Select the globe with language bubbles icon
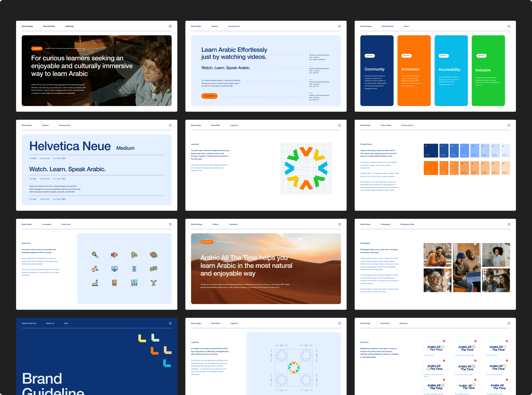Viewport: 532px width, 395px height. pos(154,255)
